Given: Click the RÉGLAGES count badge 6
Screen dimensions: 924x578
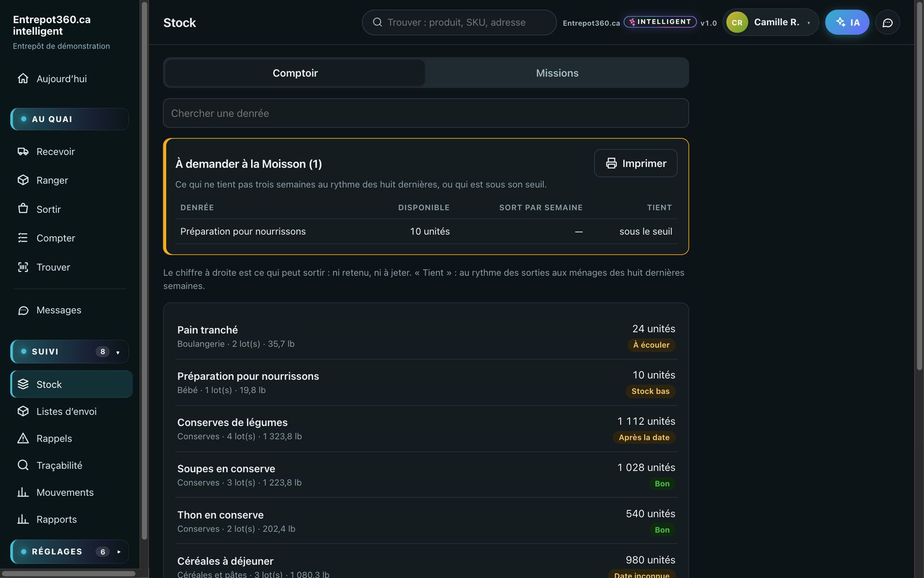Looking at the screenshot, I should (x=102, y=551).
